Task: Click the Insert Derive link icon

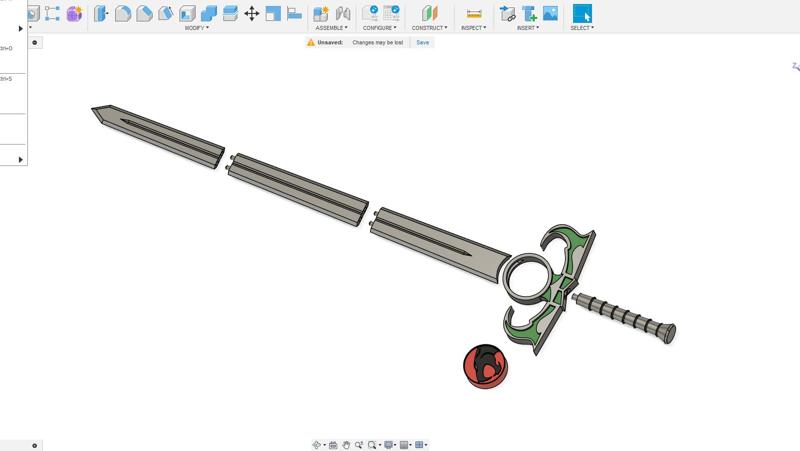Action: click(507, 14)
